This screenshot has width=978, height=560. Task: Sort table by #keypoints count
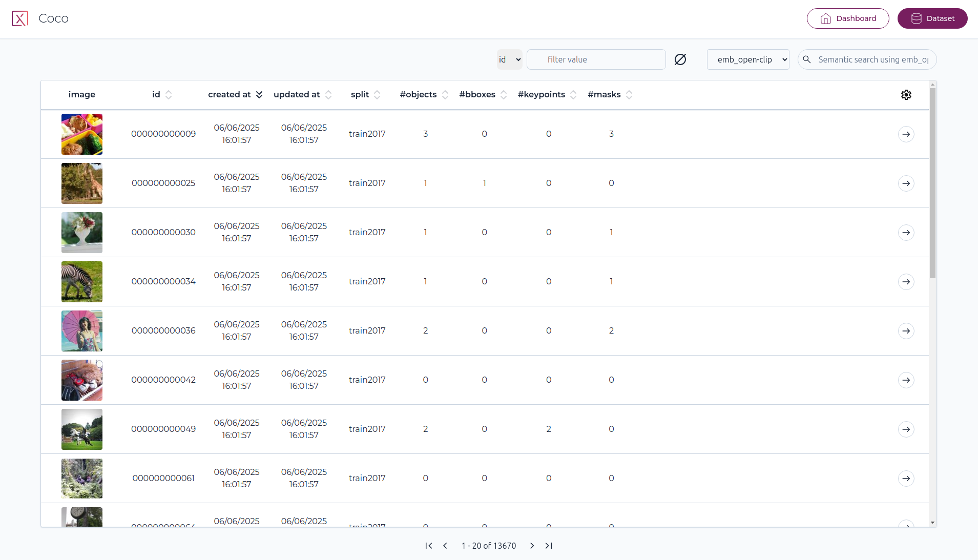[573, 95]
